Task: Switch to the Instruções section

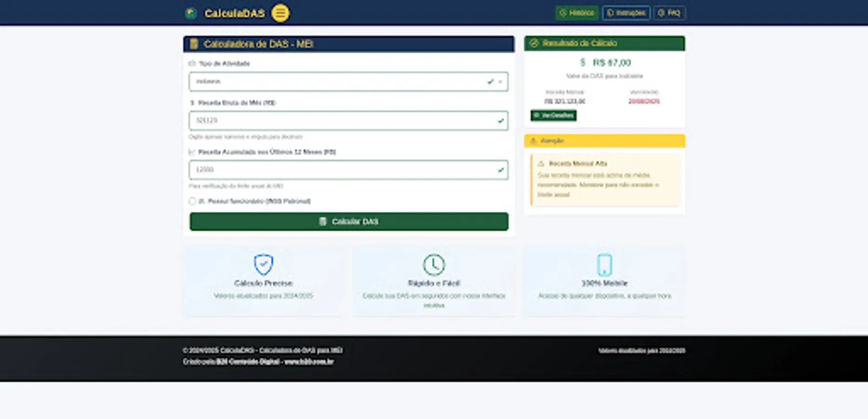Action: [x=626, y=13]
